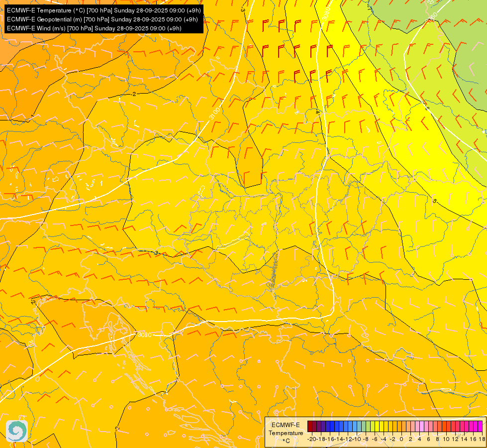Select the ECMWF-E Wind 700 hPa title line
This screenshot has width=487, height=448.
coord(94,28)
